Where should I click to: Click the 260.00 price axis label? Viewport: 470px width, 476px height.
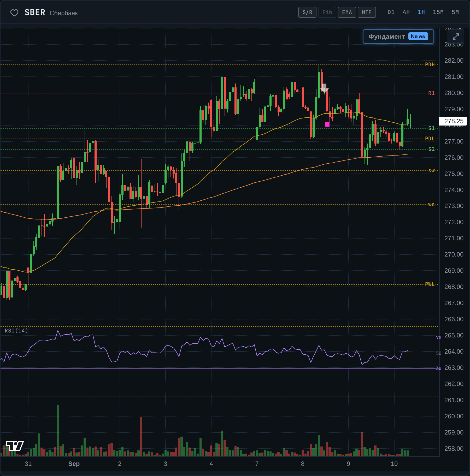[x=454, y=416]
